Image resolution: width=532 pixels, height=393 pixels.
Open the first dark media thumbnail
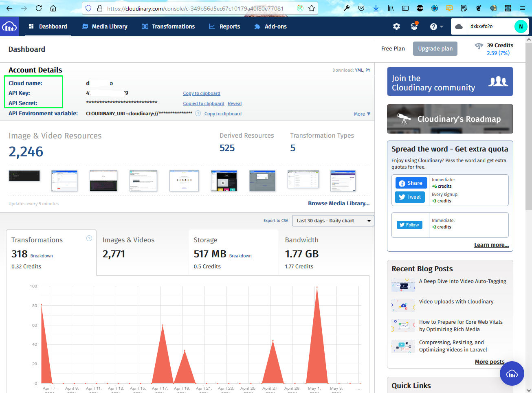24,176
